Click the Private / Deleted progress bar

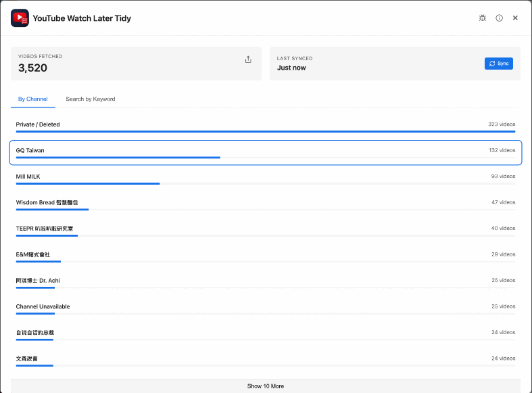(266, 131)
